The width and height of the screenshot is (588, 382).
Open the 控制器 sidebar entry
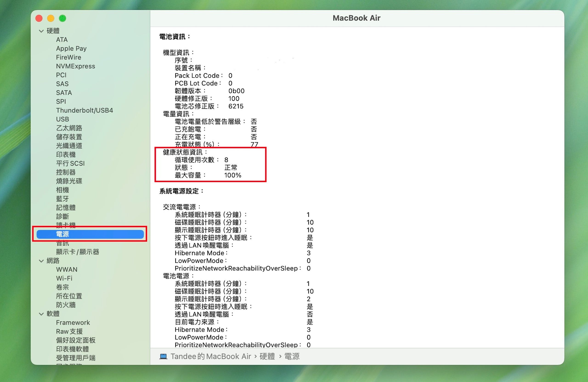tap(66, 172)
